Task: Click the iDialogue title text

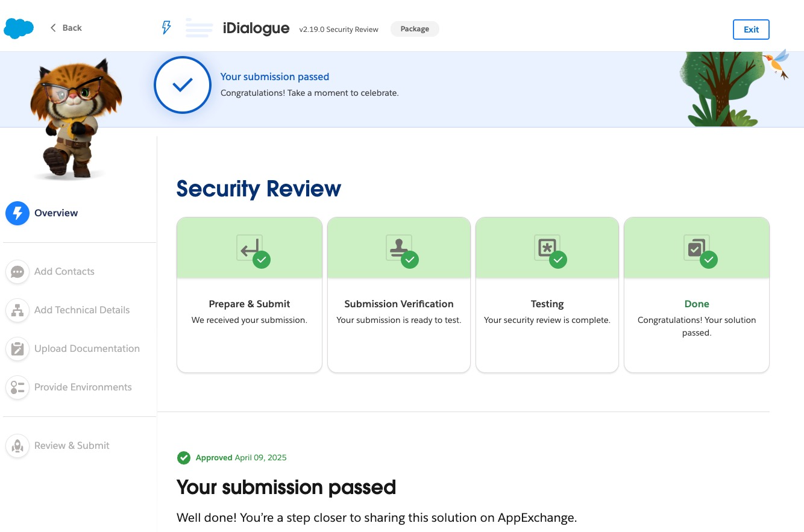Action: tap(256, 28)
